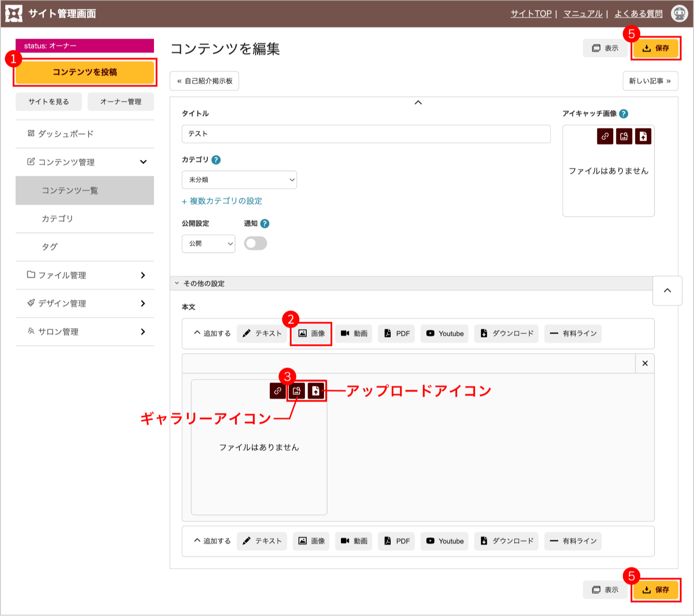Select コンテンツ一覧 in the sidebar
694x616 pixels.
coord(85,191)
